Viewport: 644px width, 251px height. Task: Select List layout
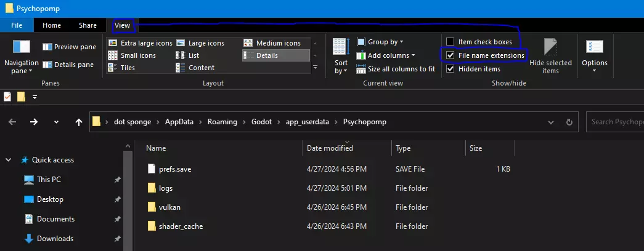click(188, 55)
